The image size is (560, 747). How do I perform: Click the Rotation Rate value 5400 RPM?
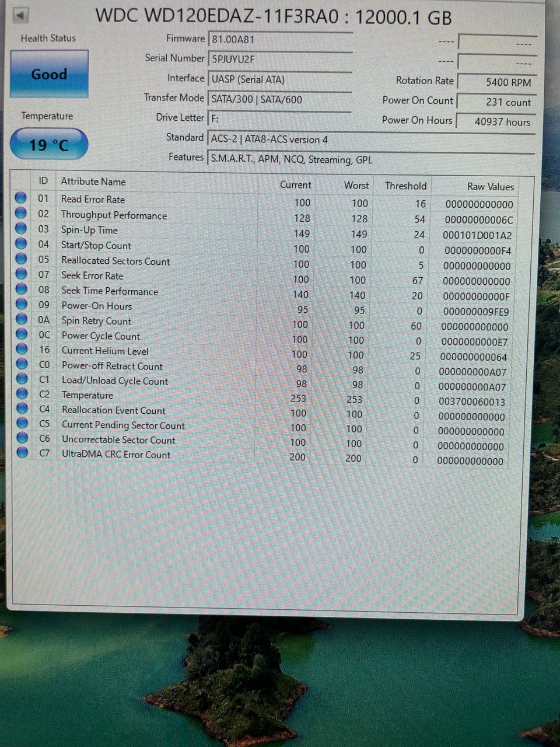pos(496,82)
